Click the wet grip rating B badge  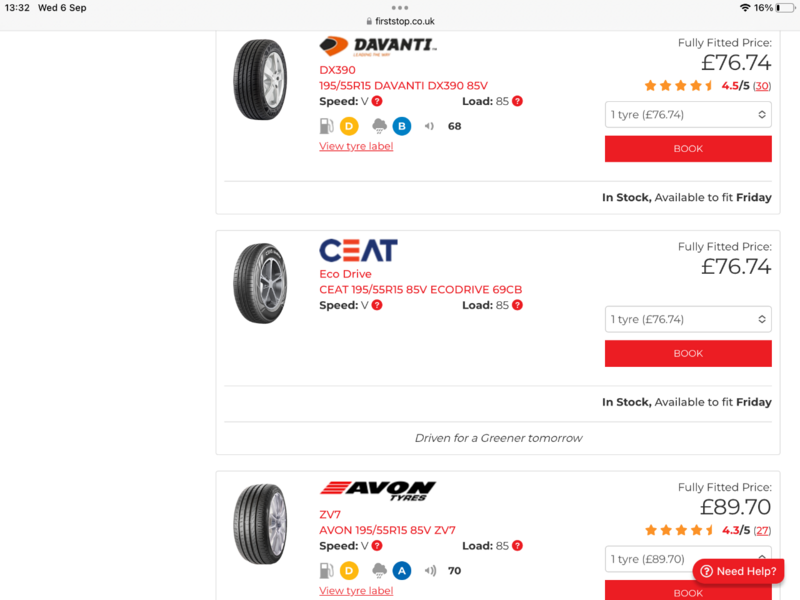402,126
